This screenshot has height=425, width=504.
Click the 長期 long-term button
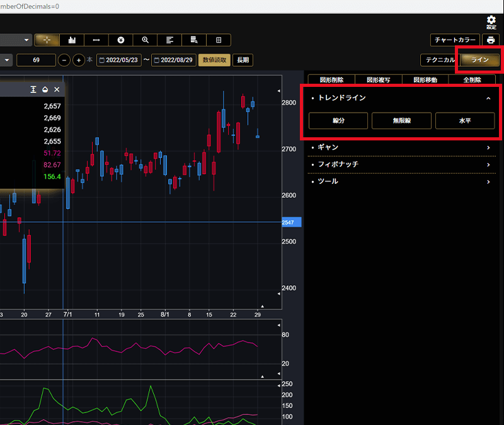pyautogui.click(x=243, y=60)
